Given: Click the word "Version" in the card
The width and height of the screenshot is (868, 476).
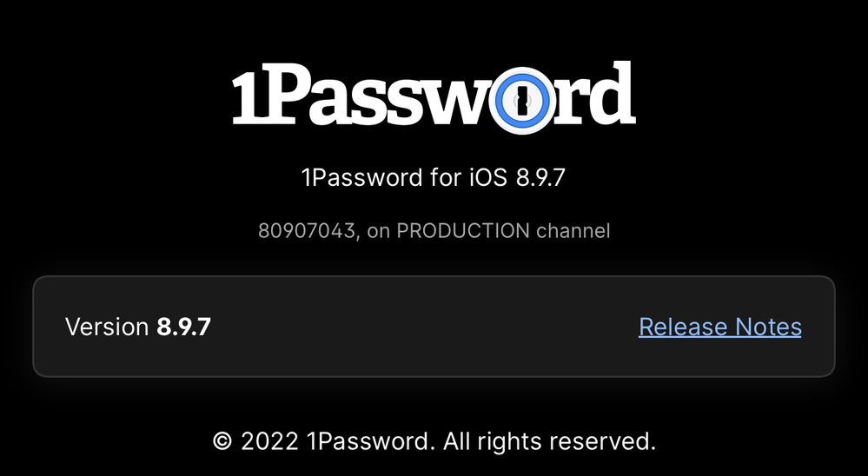Looking at the screenshot, I should 107,327.
